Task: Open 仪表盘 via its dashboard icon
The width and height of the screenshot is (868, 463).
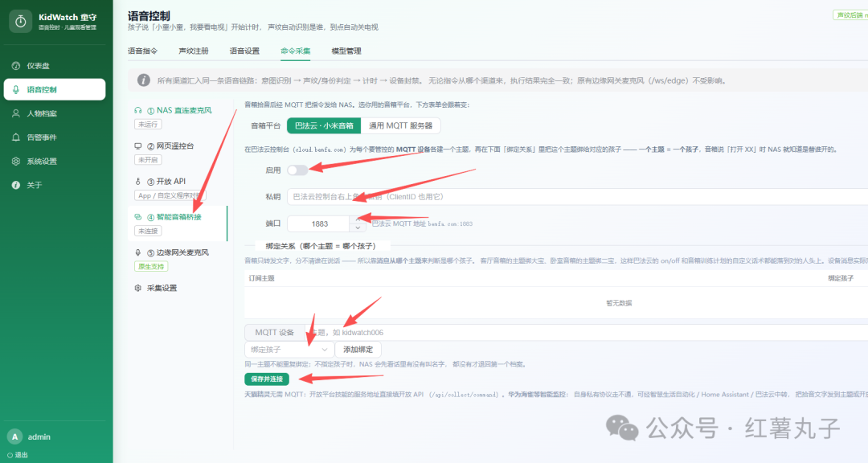Action: (x=15, y=66)
